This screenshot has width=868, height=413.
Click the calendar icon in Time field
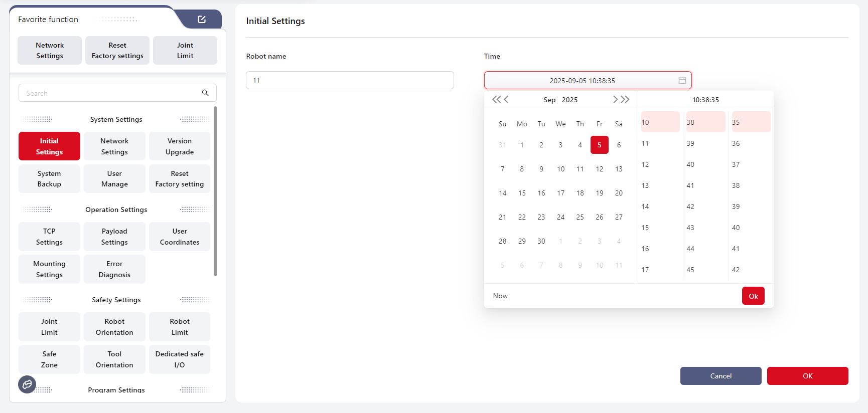pyautogui.click(x=682, y=80)
